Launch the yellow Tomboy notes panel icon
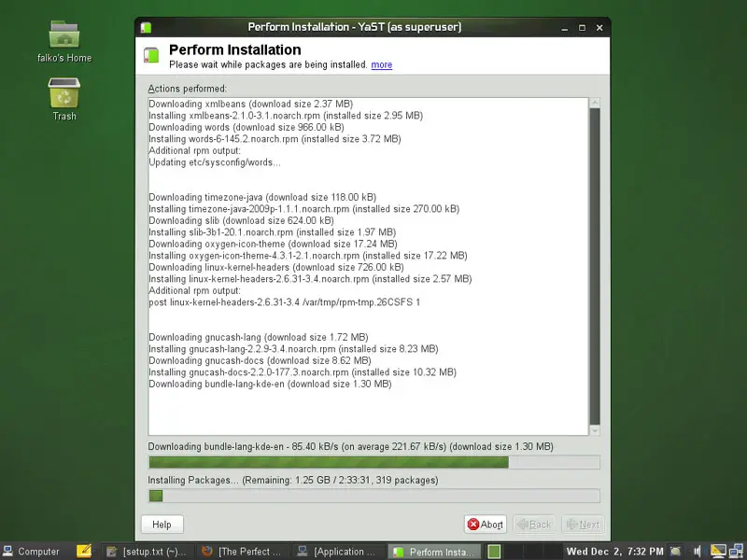Image resolution: width=747 pixels, height=560 pixels. point(84,551)
